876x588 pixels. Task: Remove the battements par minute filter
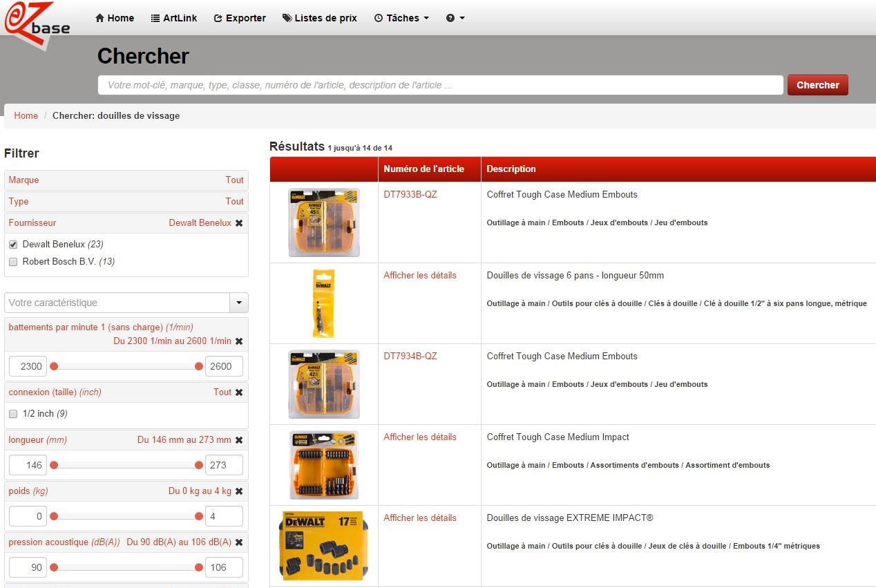pyautogui.click(x=239, y=341)
